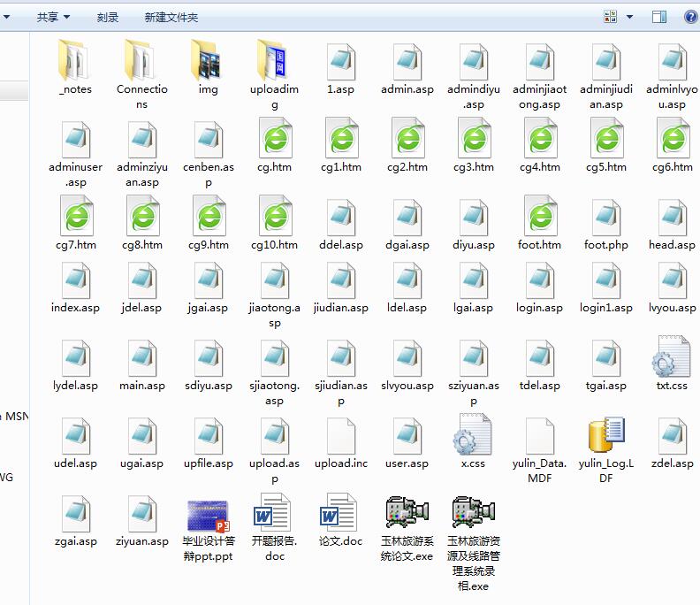Select upload.inc blank file icon
700x605 pixels.
pos(340,436)
